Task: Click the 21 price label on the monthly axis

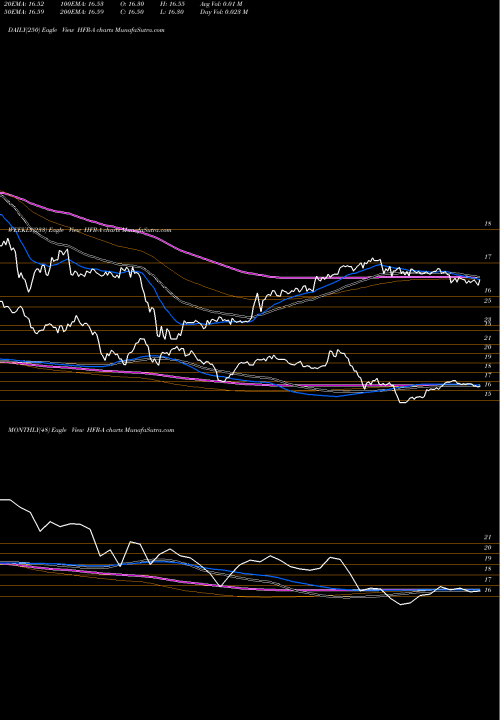Action: click(x=488, y=537)
